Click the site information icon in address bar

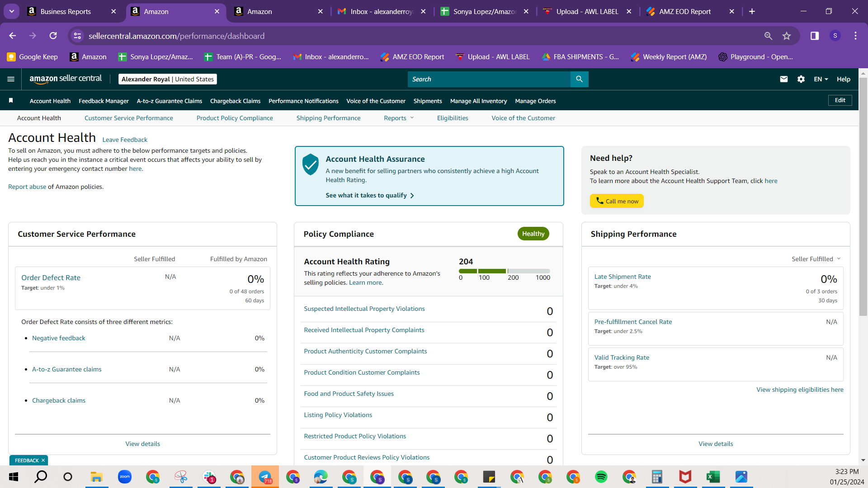tap(77, 36)
